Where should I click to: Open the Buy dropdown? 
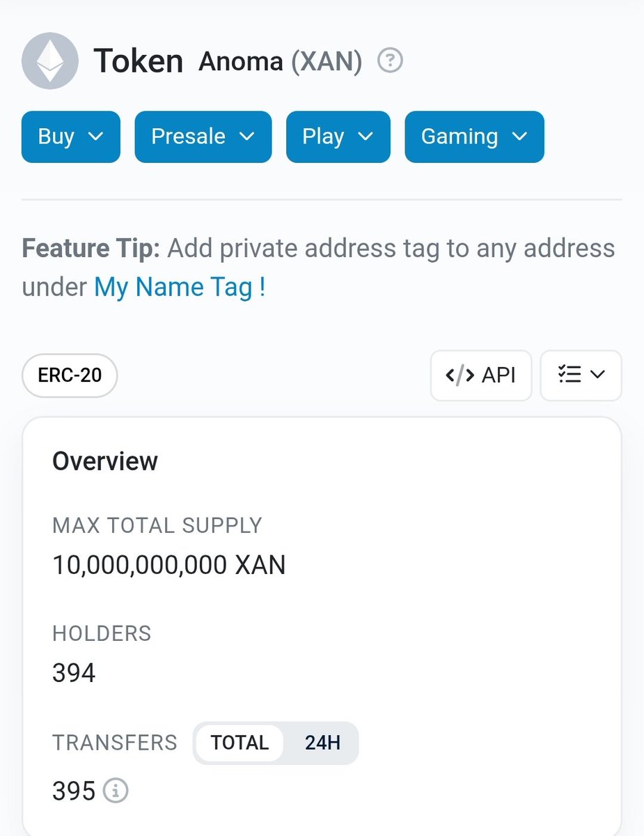click(x=71, y=137)
